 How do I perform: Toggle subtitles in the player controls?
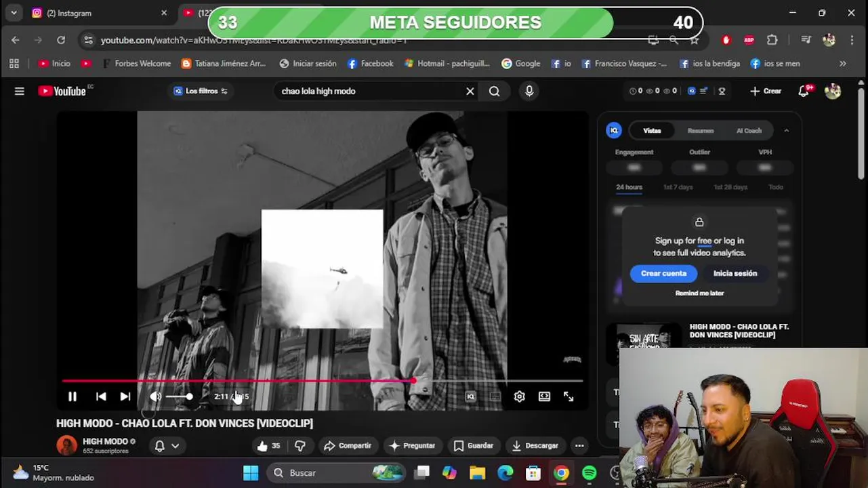(495, 396)
